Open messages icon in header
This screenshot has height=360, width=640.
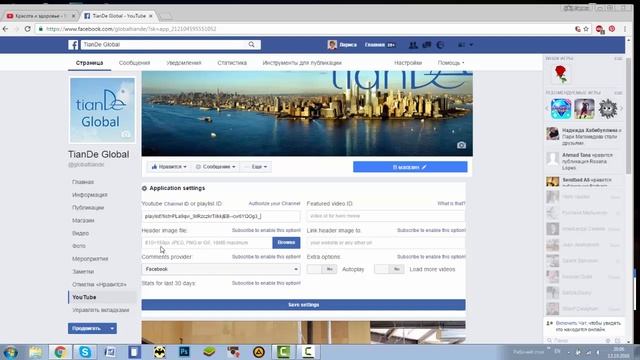(x=427, y=45)
